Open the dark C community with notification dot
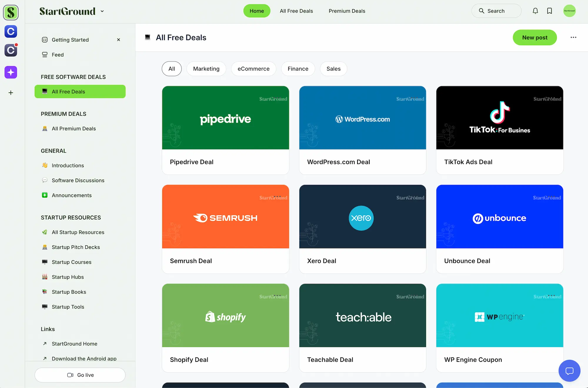 tap(11, 50)
